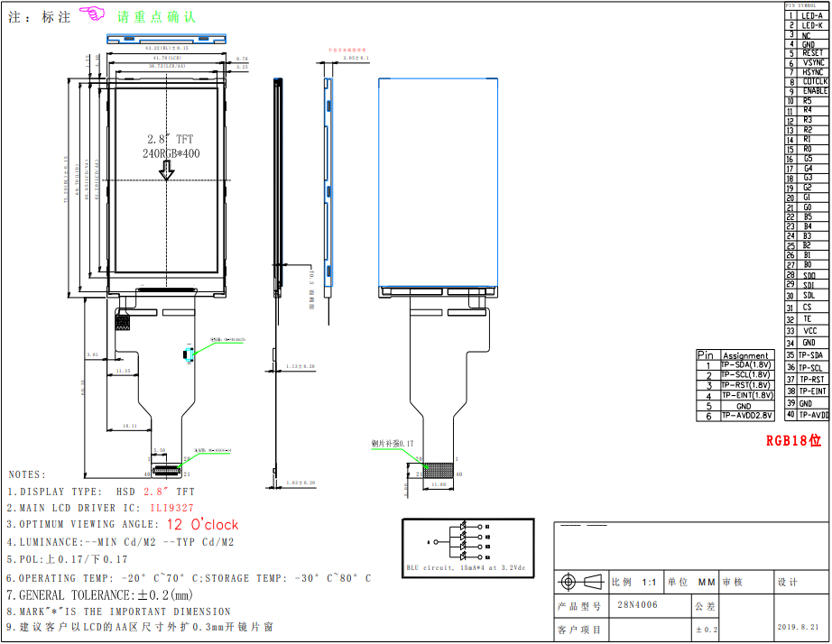
Task: Click the 单位 MM units cell
Action: point(691,582)
